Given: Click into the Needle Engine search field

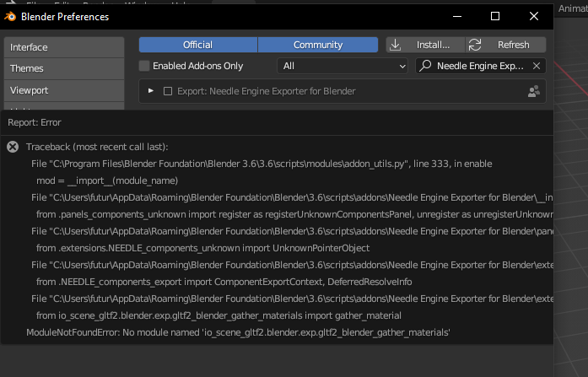Looking at the screenshot, I should (479, 66).
